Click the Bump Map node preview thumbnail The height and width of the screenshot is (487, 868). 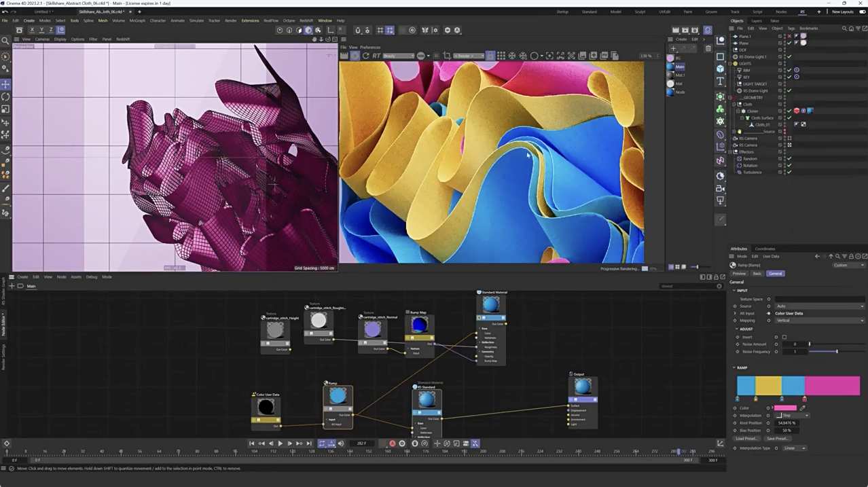pyautogui.click(x=419, y=327)
